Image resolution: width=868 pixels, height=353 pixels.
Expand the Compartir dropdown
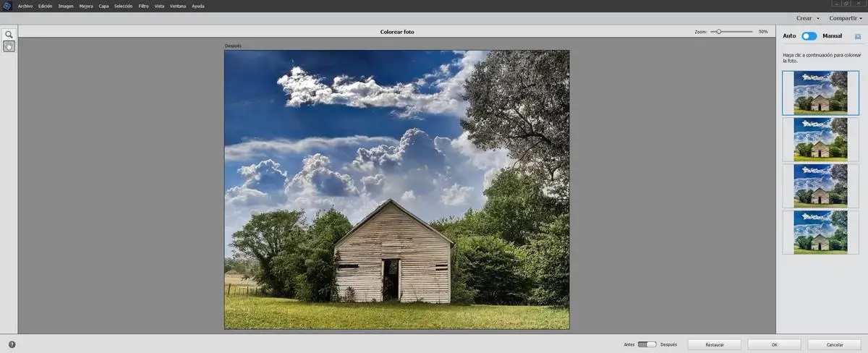coord(845,18)
